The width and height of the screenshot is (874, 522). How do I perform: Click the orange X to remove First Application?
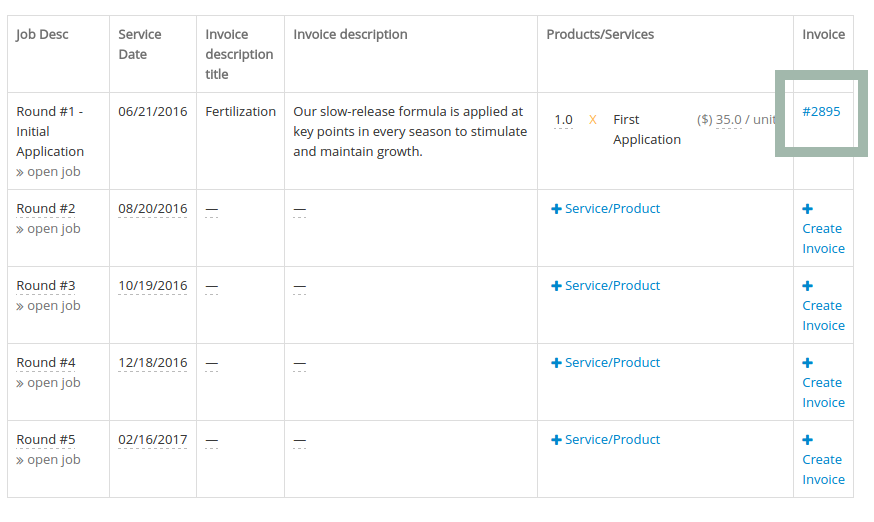593,120
